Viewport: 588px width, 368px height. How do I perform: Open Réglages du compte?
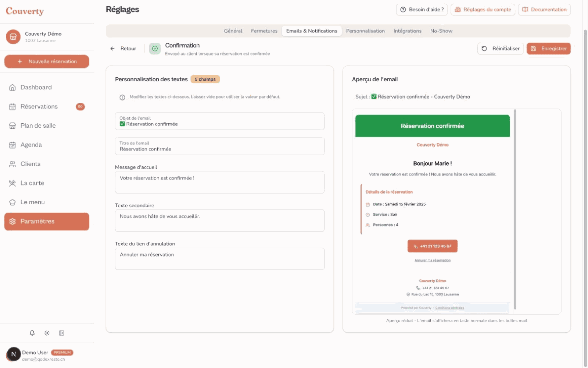[483, 10]
